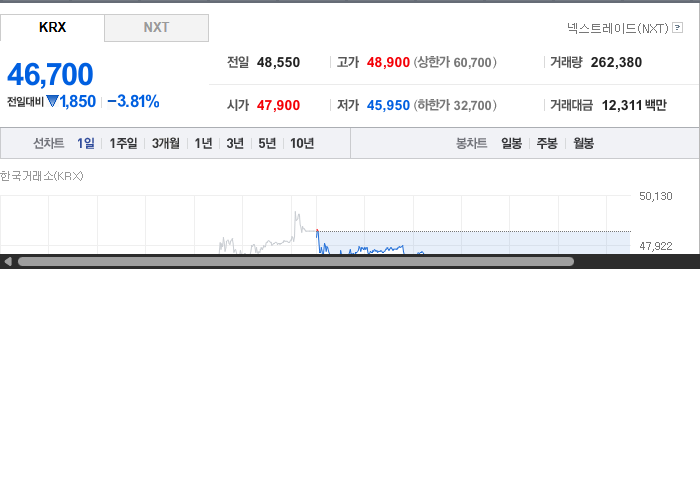The height and width of the screenshot is (490, 700).
Task: Click the change percentage −3.81%
Action: click(x=133, y=101)
